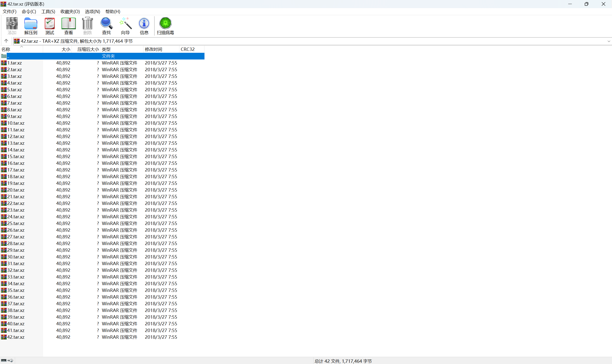The image size is (612, 364).
Task: Click the 10.tar.xz file icon
Action: pos(4,123)
